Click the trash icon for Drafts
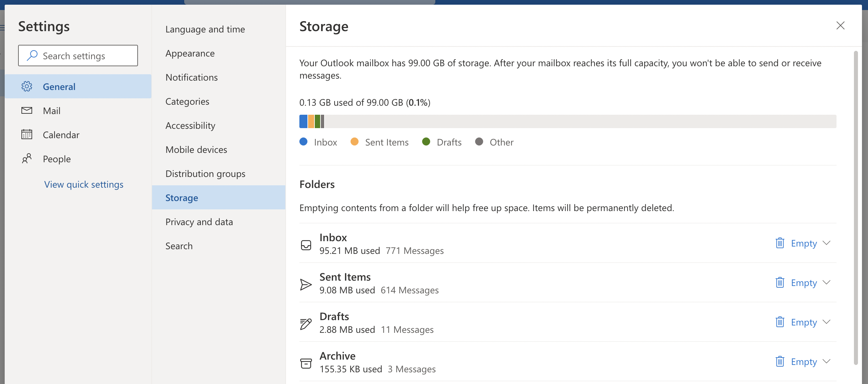 point(780,322)
